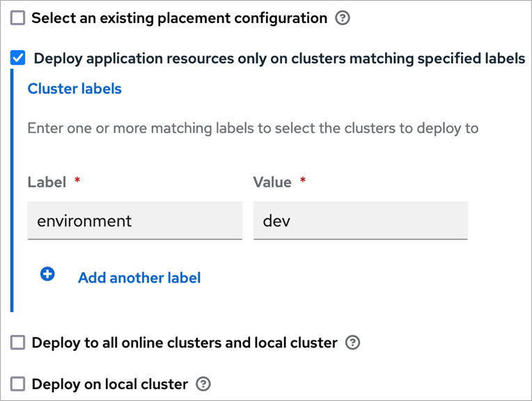Click Add another label link
Image resolution: width=532 pixels, height=401 pixels.
coord(139,278)
